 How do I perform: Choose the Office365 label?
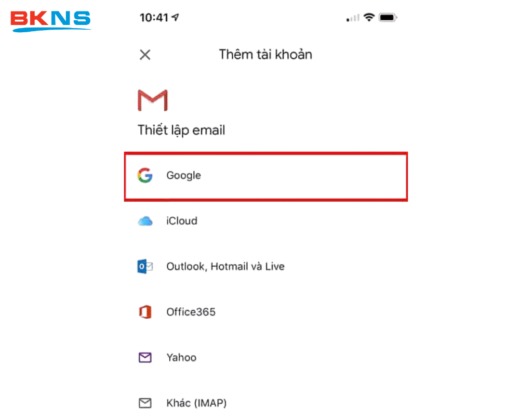191,312
